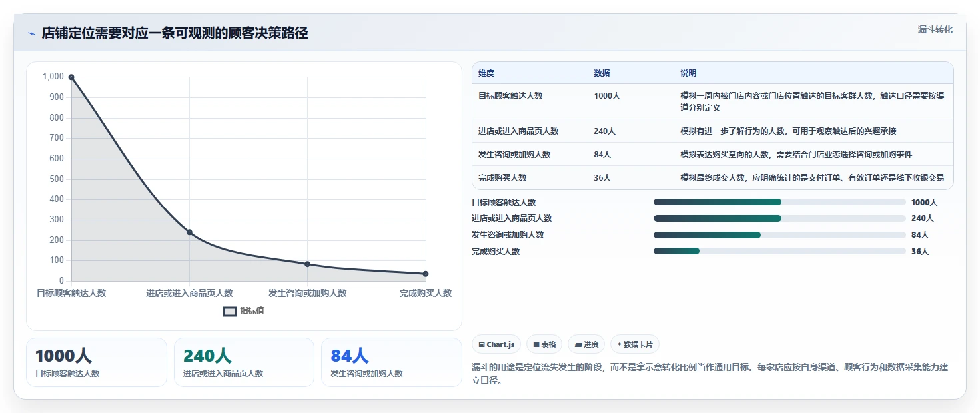The height and width of the screenshot is (413, 980).
Task: Click the bar icon inside the 进度 chip
Action: (578, 345)
